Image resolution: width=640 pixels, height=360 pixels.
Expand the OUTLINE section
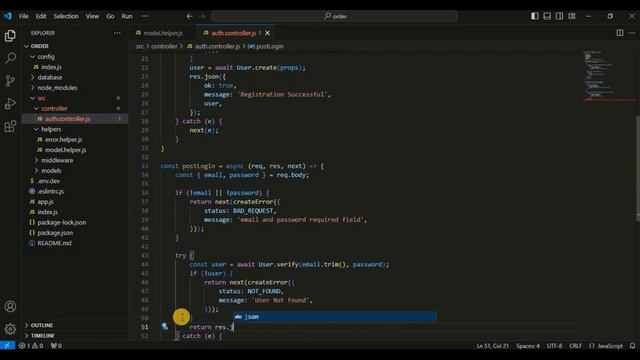point(75,325)
